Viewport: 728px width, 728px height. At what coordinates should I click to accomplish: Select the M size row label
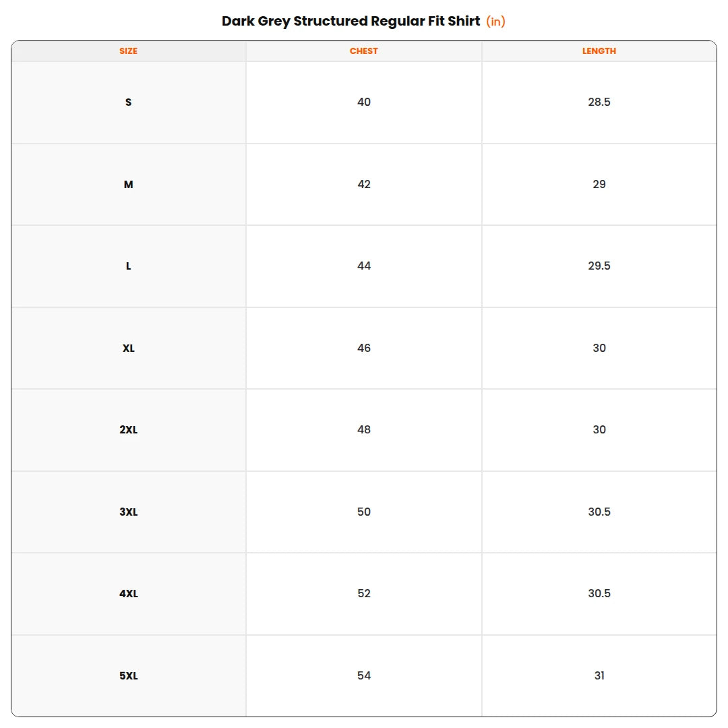point(129,184)
